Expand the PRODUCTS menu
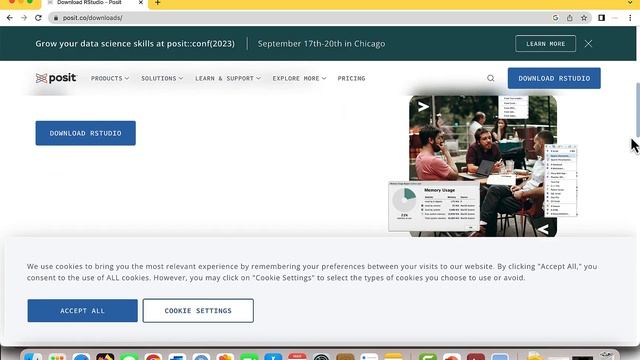 coord(110,78)
